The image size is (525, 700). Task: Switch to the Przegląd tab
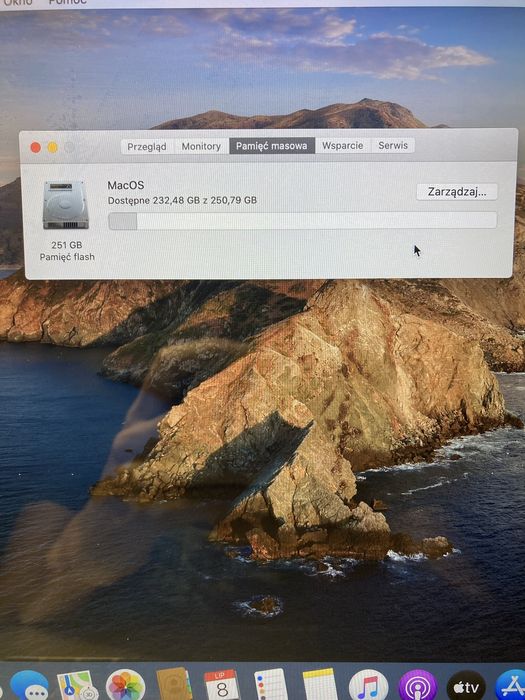[147, 146]
